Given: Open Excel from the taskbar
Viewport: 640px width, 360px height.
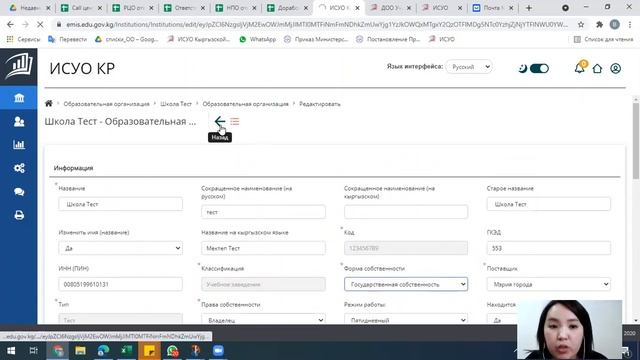Looking at the screenshot, I should (127, 351).
